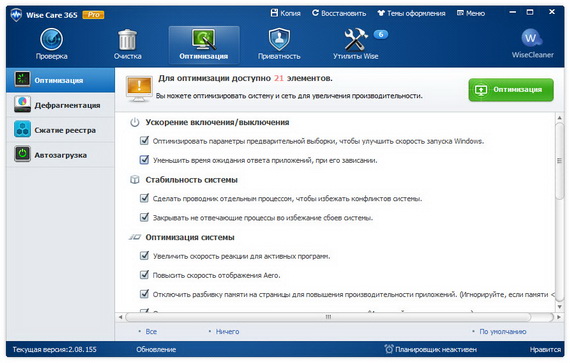Click the orange Pro badge

pyautogui.click(x=93, y=15)
